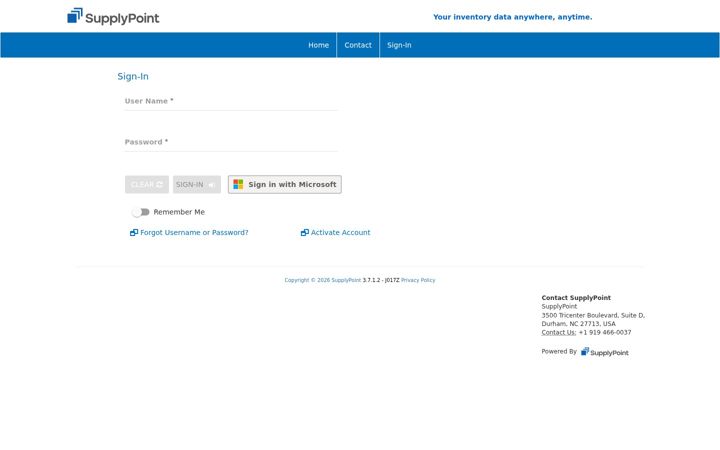Click the tagline 'Your inventory data anywhere, anytime.'
Viewport: 720px width, 450px height.
[x=512, y=17]
